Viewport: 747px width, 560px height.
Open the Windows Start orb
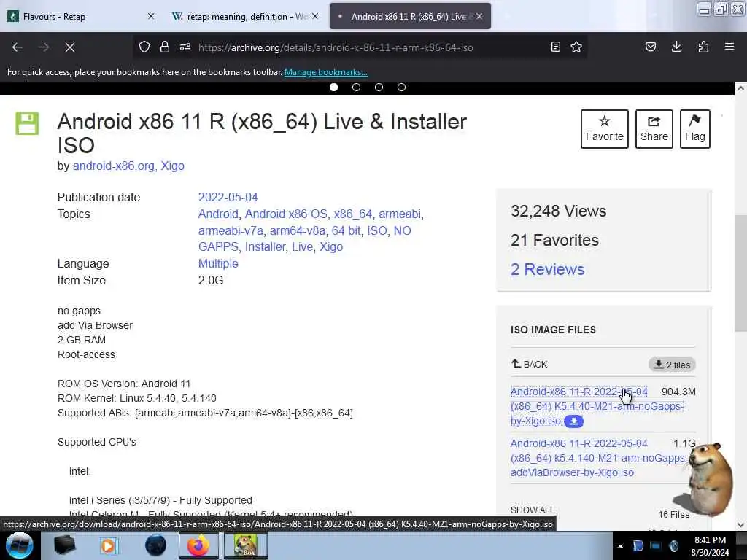19,545
